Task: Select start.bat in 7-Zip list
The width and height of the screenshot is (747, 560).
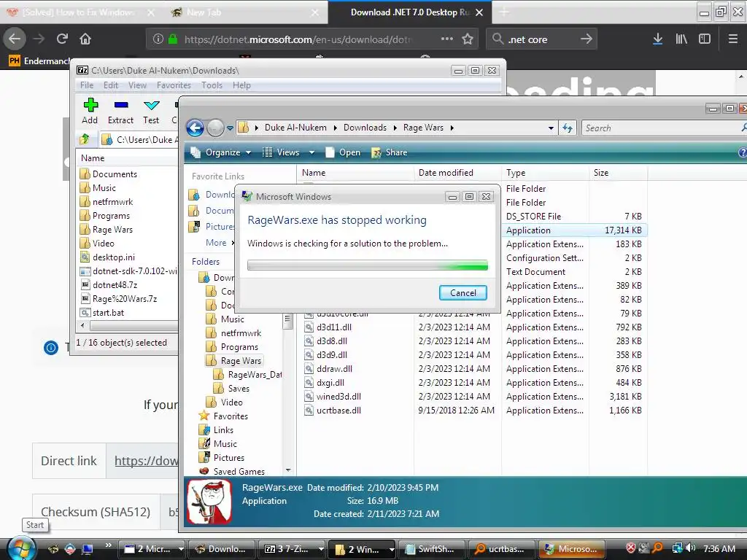Action: [x=102, y=312]
